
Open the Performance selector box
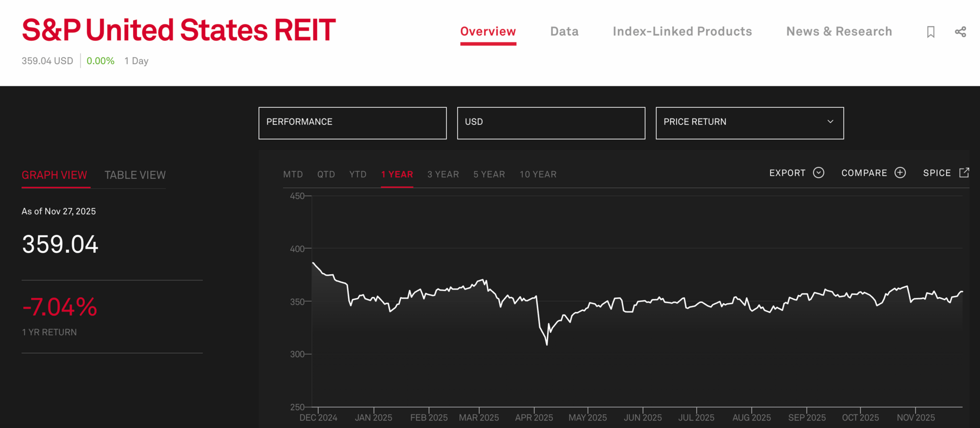tap(353, 123)
